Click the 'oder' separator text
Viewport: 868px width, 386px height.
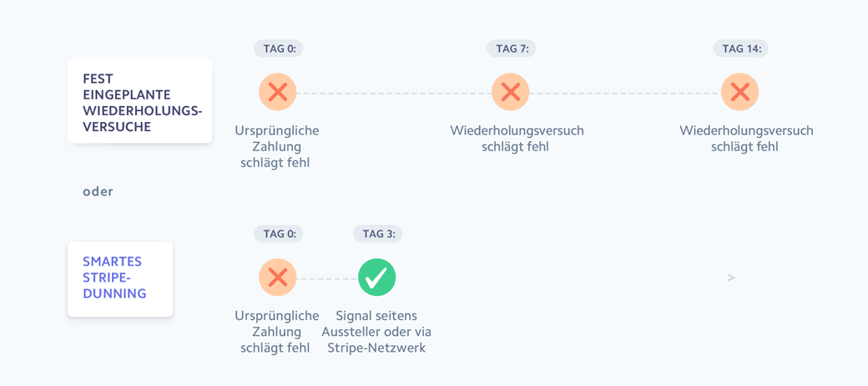[x=98, y=191]
